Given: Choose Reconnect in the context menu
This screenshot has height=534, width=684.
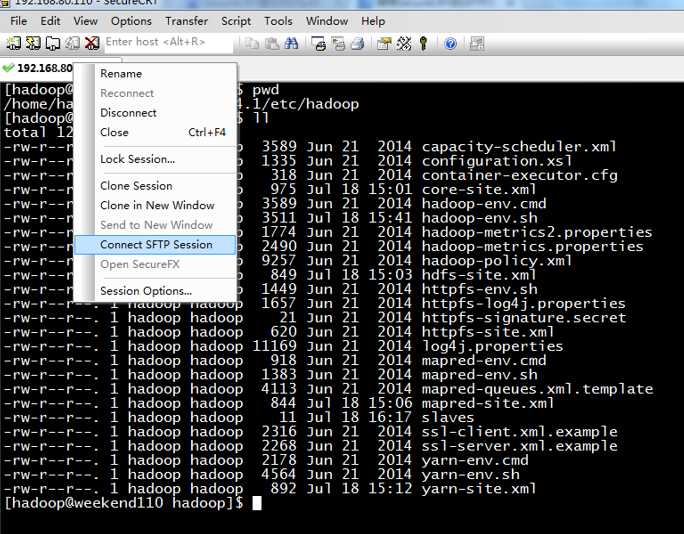Looking at the screenshot, I should click(x=155, y=93).
